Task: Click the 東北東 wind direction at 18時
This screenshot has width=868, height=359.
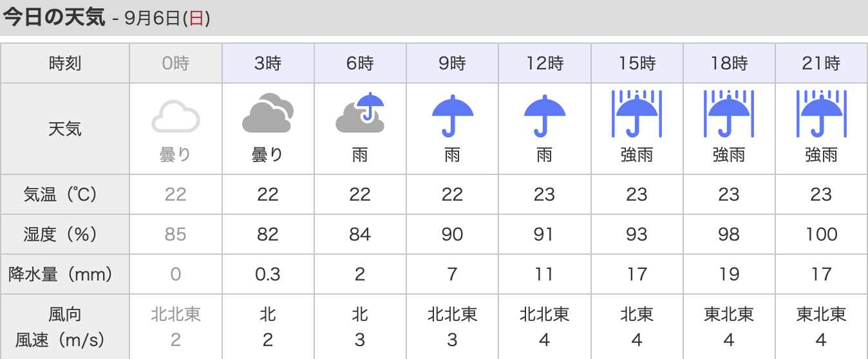Action: click(729, 314)
